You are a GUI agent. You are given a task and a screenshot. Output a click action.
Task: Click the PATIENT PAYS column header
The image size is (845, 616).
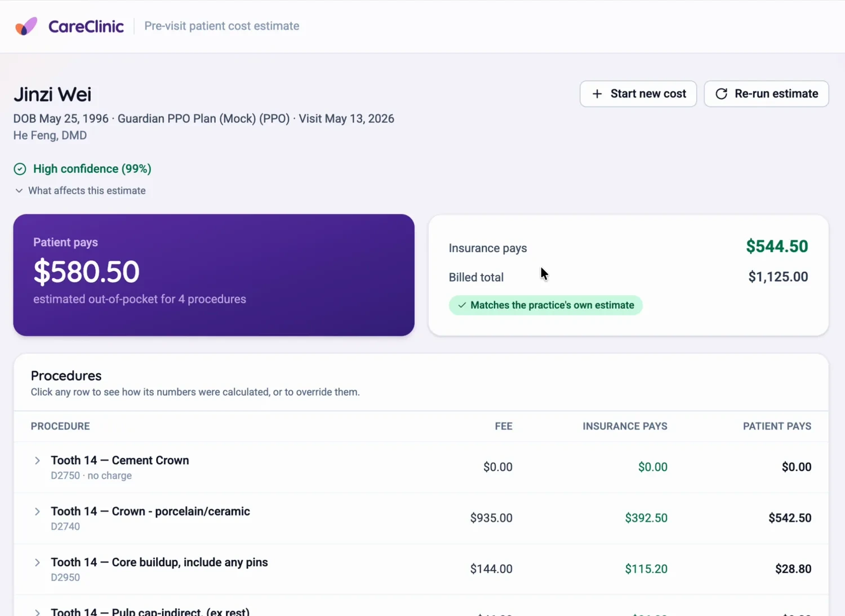(x=777, y=426)
